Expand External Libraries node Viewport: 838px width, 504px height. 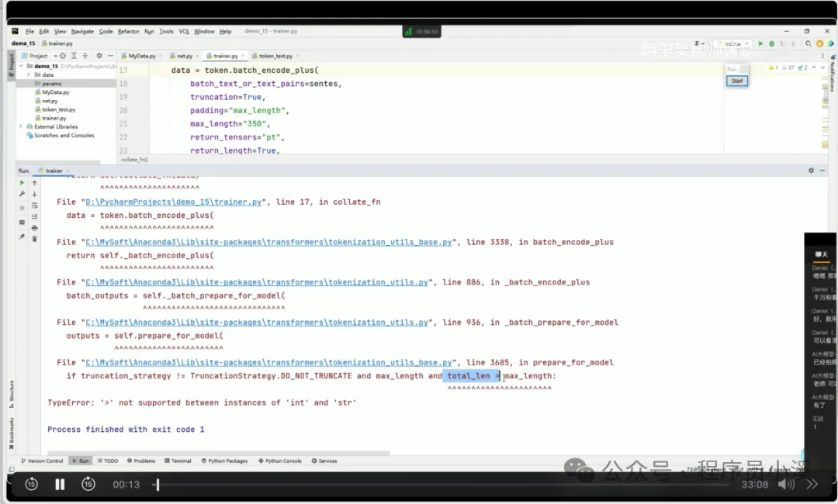(x=22, y=126)
